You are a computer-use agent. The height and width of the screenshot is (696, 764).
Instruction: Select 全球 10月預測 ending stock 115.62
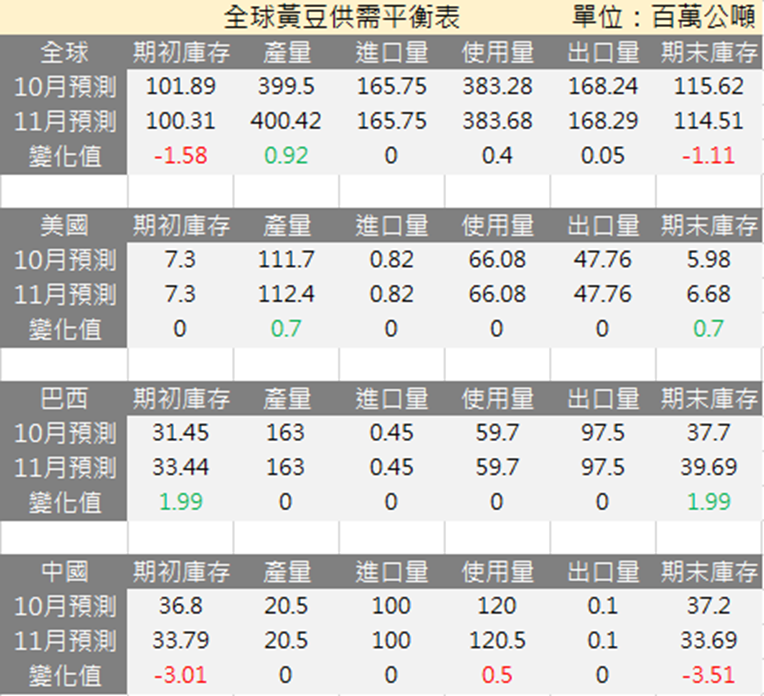708,87
